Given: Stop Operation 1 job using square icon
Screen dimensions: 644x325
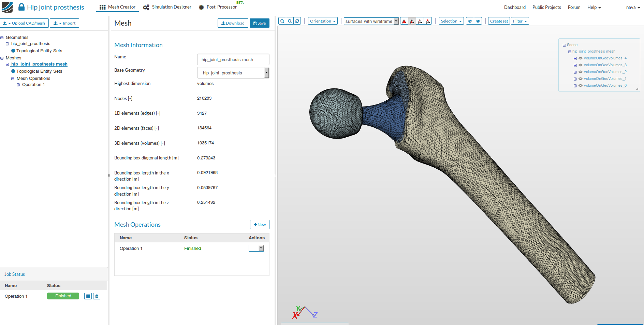Looking at the screenshot, I should tap(88, 296).
